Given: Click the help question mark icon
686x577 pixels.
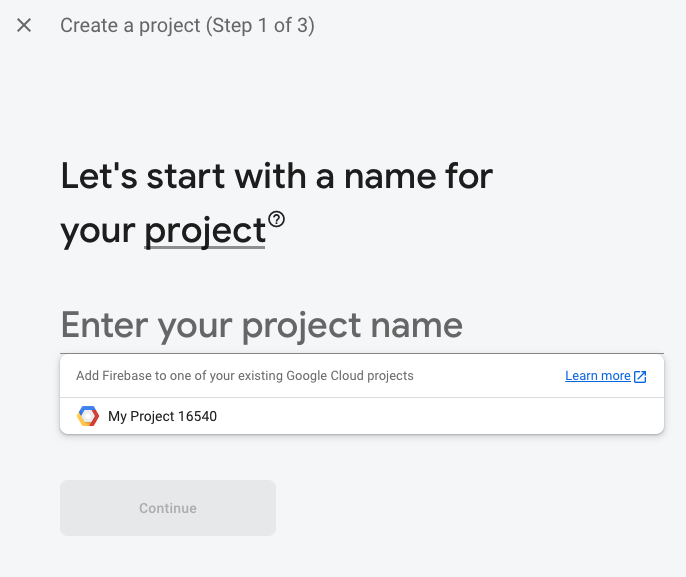Looking at the screenshot, I should 277,219.
